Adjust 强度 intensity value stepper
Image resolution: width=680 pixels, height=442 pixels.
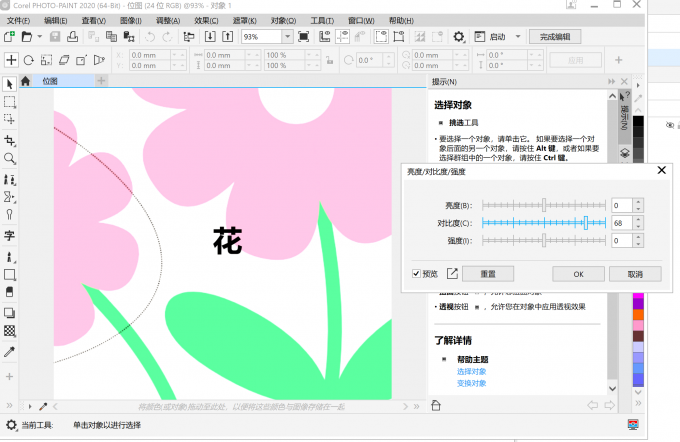click(638, 241)
